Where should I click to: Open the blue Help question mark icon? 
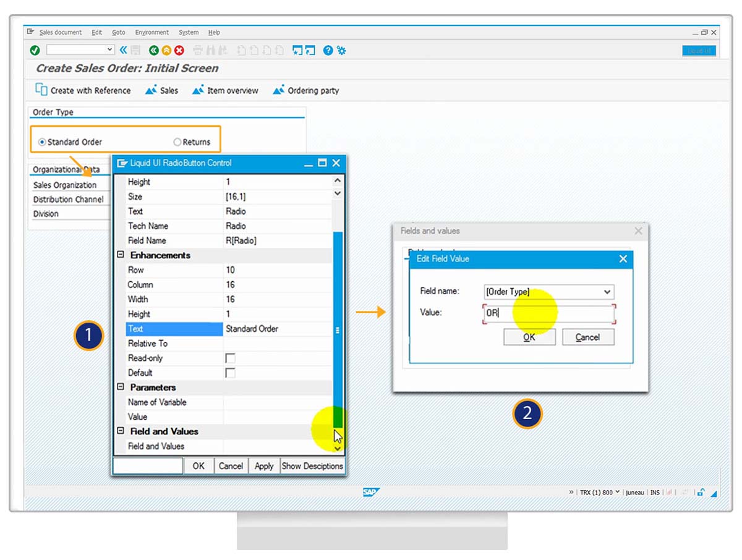click(328, 50)
